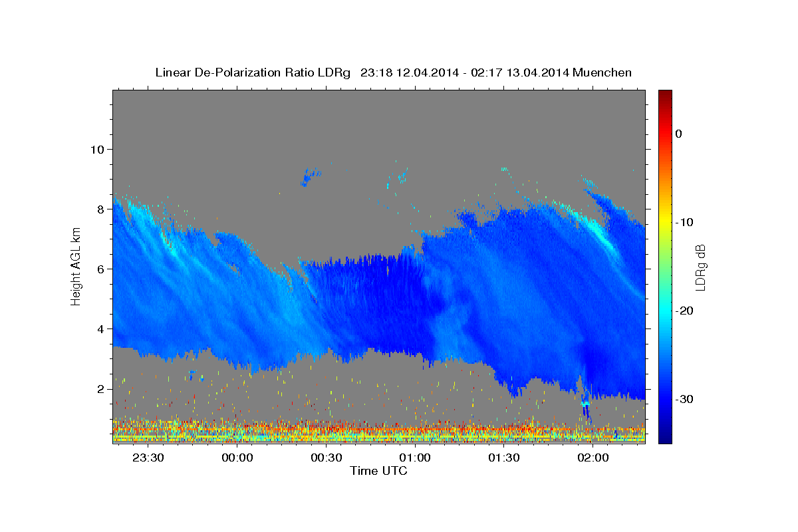Click the height tick label 8
Screen dimensions: 798x532
tap(101, 209)
